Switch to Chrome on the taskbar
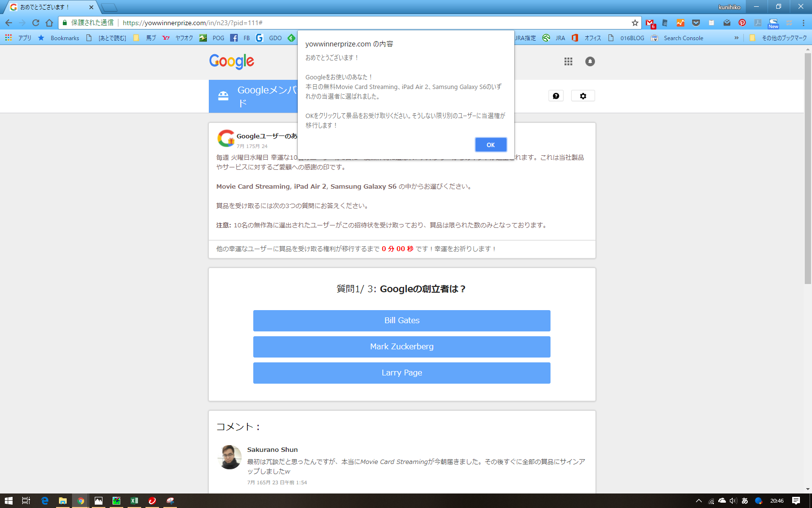The height and width of the screenshot is (508, 812). [x=81, y=501]
